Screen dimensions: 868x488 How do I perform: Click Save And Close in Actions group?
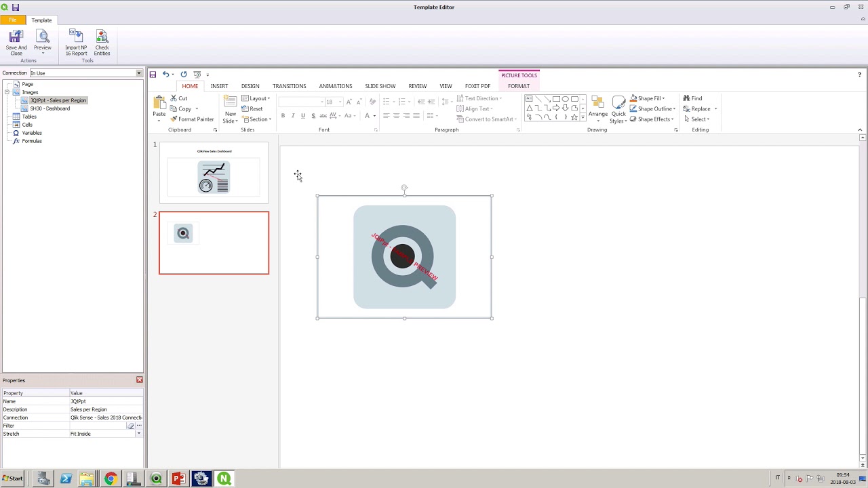coord(16,42)
